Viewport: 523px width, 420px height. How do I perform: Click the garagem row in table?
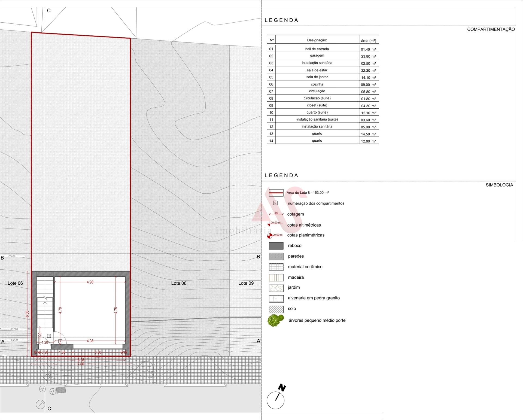click(323, 56)
